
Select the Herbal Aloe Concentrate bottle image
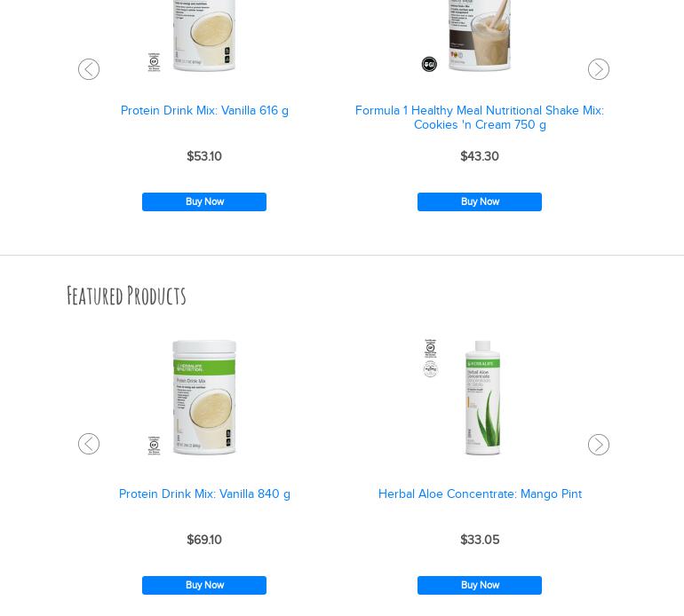(x=482, y=397)
